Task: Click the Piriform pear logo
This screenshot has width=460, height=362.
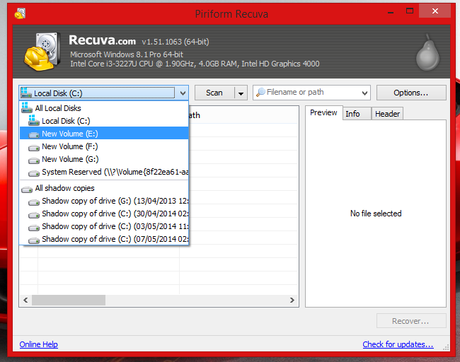Action: click(427, 53)
